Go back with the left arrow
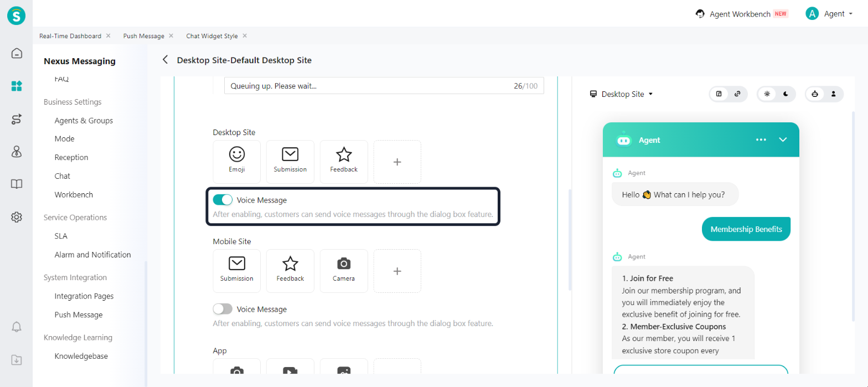868x387 pixels. coord(165,60)
